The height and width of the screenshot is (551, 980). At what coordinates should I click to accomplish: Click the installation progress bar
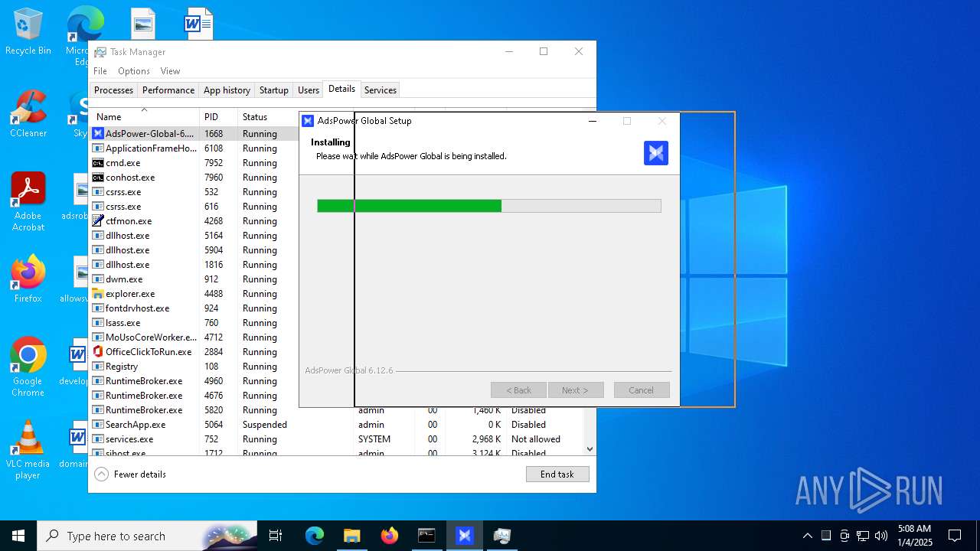point(489,206)
